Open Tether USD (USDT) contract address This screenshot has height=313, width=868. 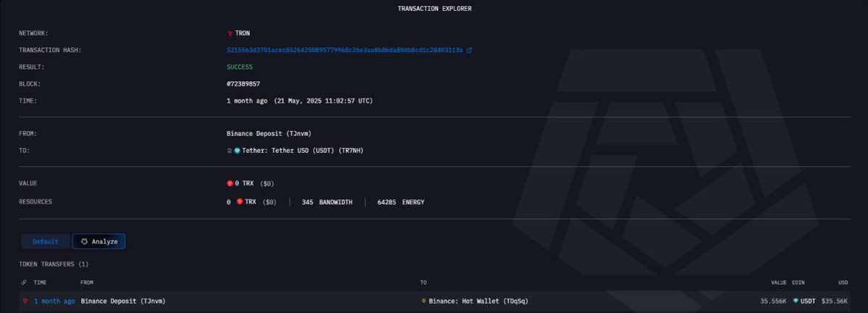click(x=303, y=151)
